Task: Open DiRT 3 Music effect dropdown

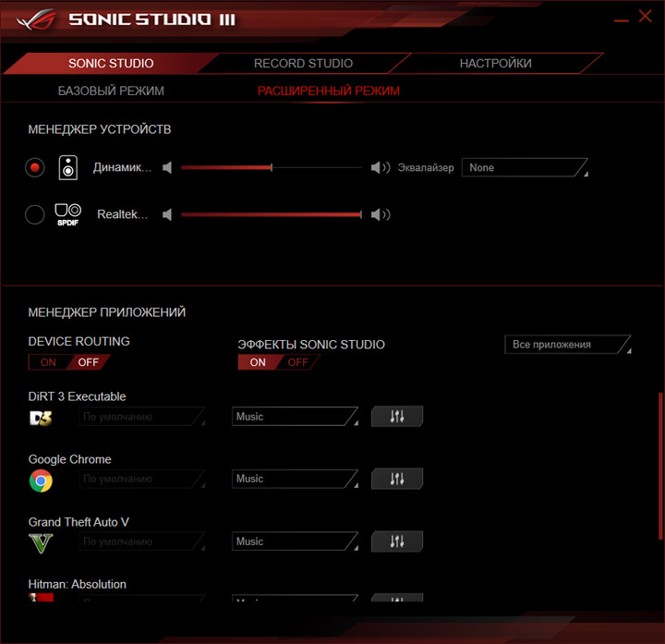Action: point(296,417)
